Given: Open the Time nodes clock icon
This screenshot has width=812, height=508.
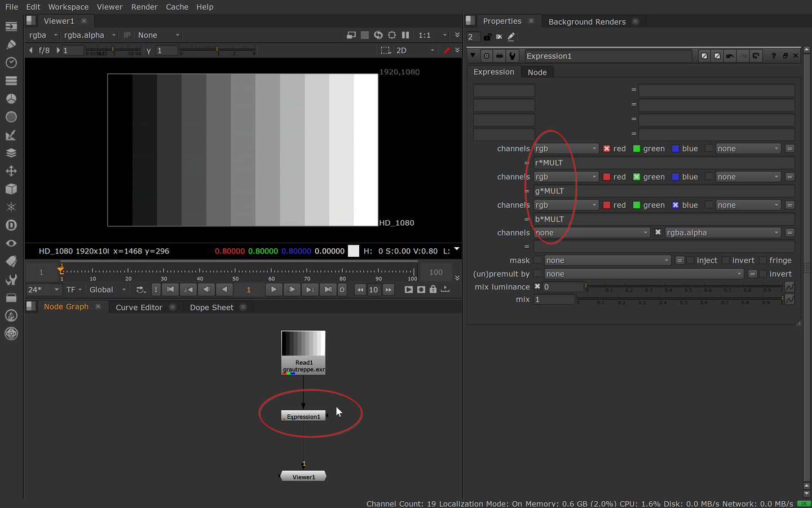Looking at the screenshot, I should pos(11,63).
